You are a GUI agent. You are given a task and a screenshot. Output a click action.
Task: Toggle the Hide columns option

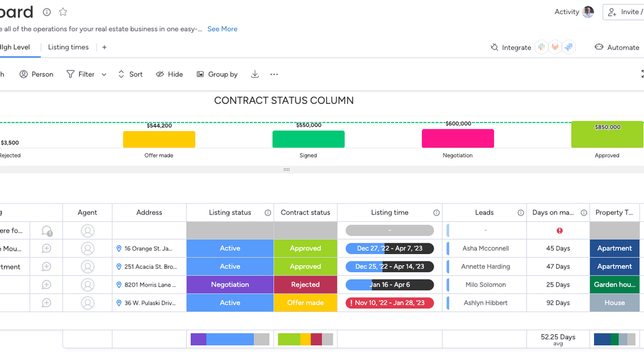click(169, 74)
